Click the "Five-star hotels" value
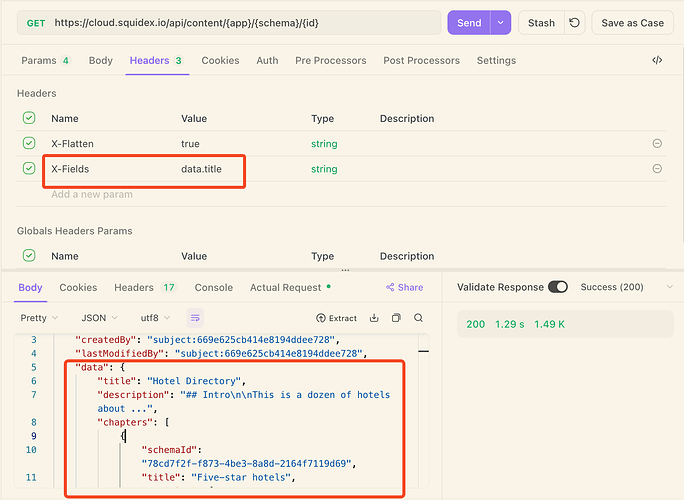Screen dimensions: 684x500 click(241, 477)
